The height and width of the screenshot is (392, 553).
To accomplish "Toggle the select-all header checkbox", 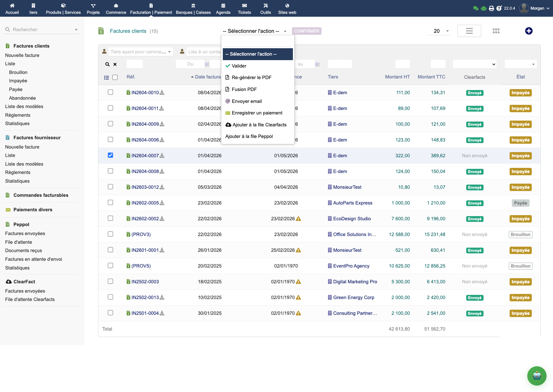I will (115, 77).
